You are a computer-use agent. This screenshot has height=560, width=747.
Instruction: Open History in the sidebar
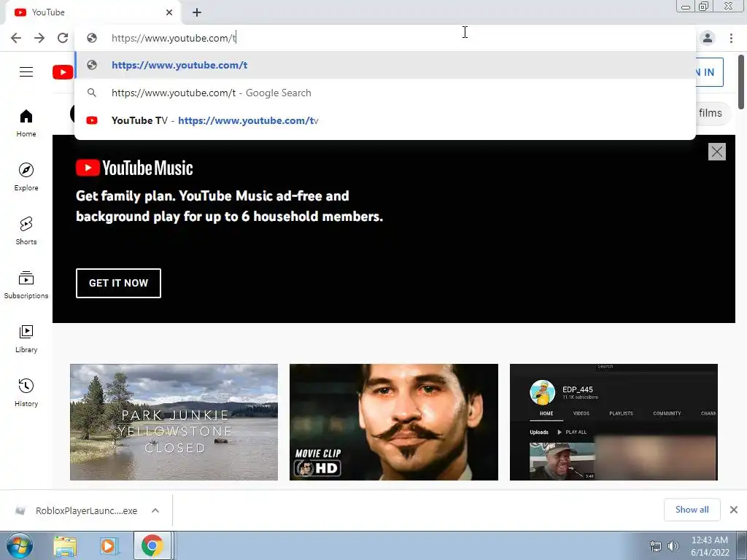(x=26, y=392)
